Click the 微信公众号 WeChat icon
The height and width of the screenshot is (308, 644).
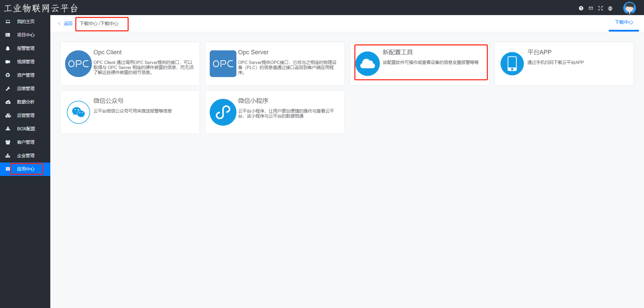[78, 112]
